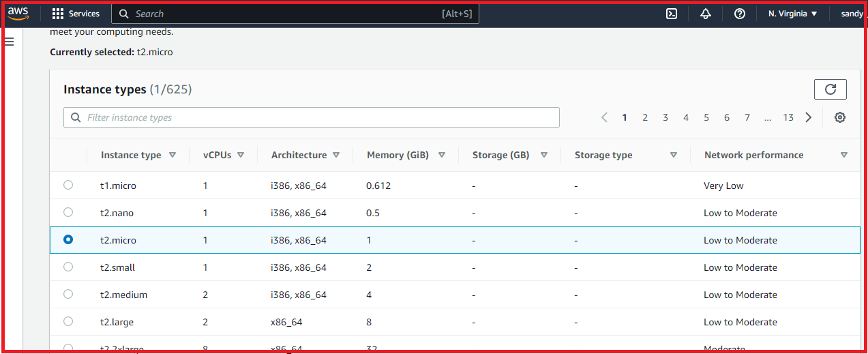Image resolution: width=868 pixels, height=354 pixels.
Task: Open the AWS home logo
Action: coord(18,14)
